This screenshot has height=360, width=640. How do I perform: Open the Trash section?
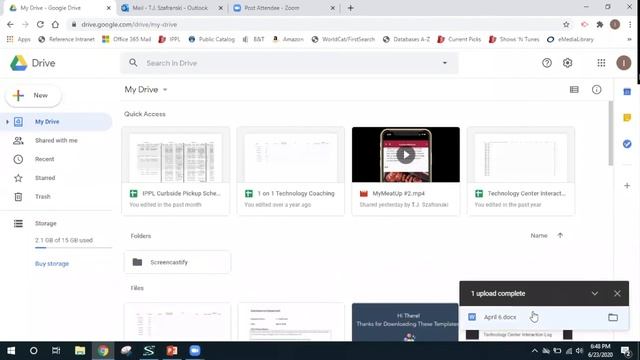coord(42,197)
